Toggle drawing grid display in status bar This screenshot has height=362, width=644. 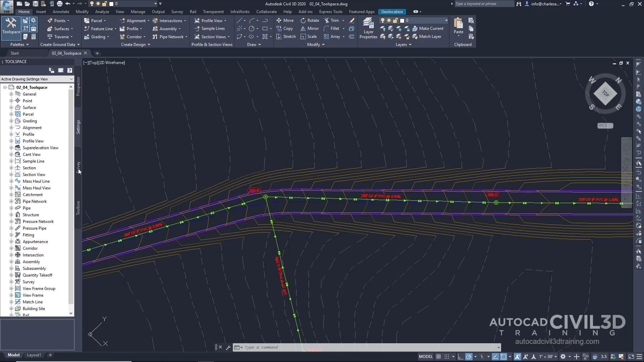438,357
